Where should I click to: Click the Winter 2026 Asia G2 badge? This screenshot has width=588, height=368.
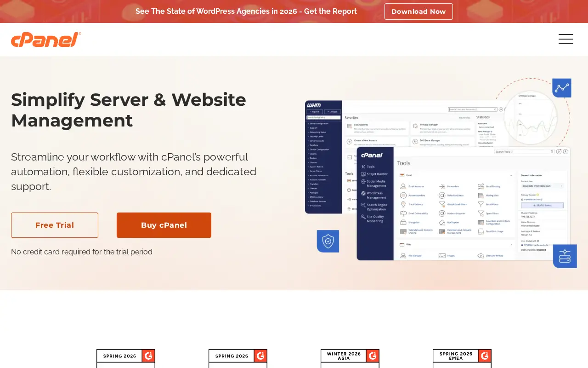click(350, 358)
